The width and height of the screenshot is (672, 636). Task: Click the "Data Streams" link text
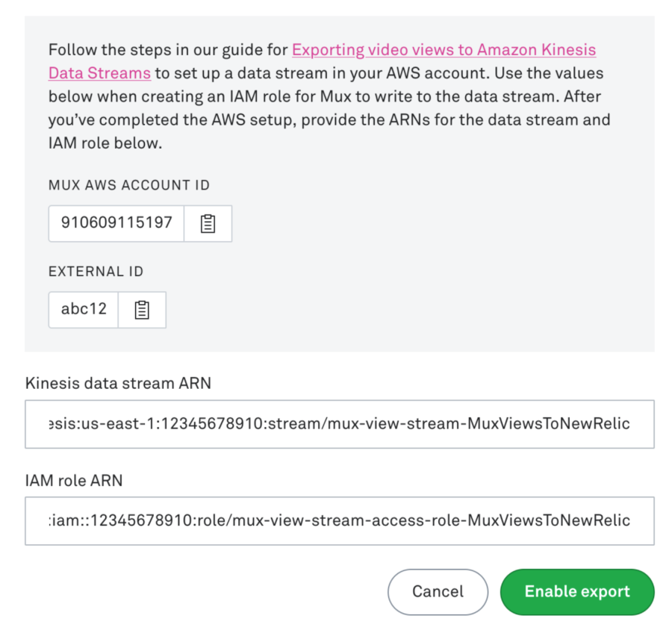click(x=99, y=74)
